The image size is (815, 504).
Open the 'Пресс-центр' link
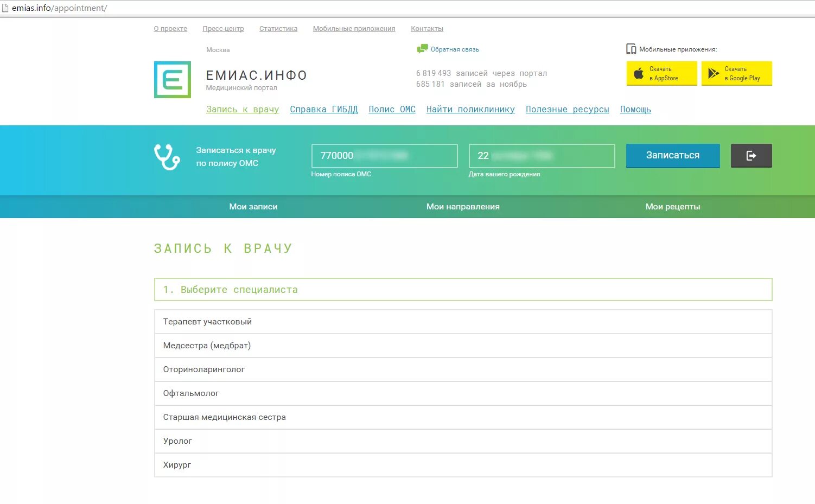point(223,29)
